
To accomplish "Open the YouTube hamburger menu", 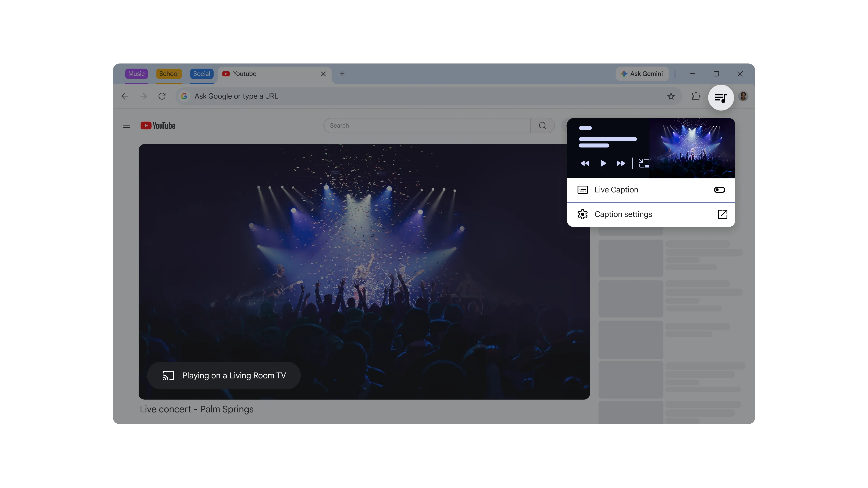I will (127, 126).
